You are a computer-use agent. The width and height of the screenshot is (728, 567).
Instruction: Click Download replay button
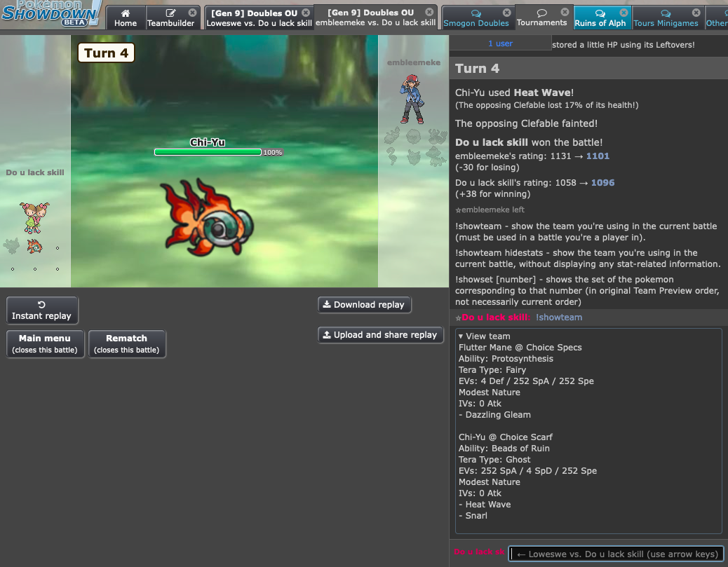click(x=365, y=305)
